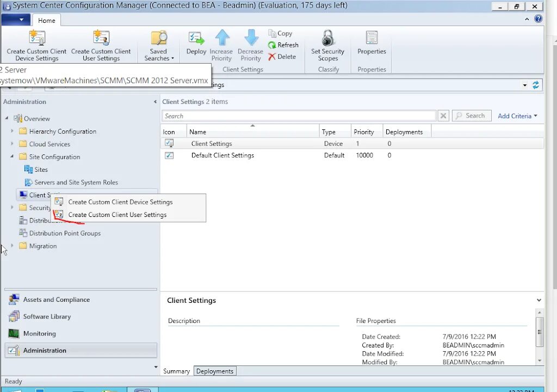Click Refresh in the ribbon
557x392 pixels.
click(x=283, y=45)
